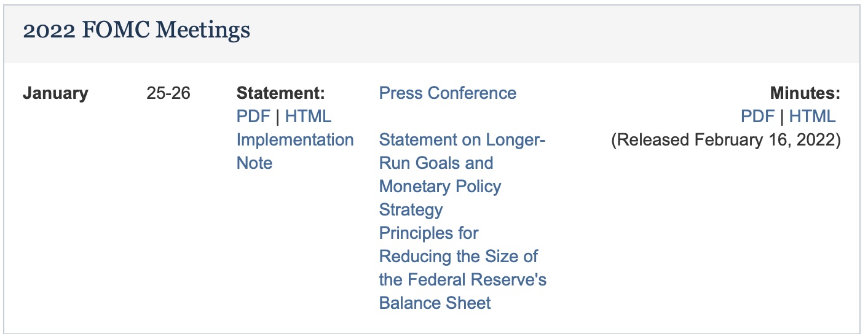Open Principles for Reducing Balance Sheet link
Viewport: 868px width, 334px height.
click(463, 268)
